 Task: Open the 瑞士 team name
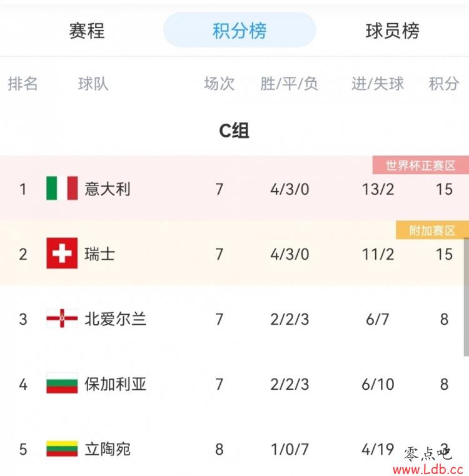pyautogui.click(x=100, y=254)
